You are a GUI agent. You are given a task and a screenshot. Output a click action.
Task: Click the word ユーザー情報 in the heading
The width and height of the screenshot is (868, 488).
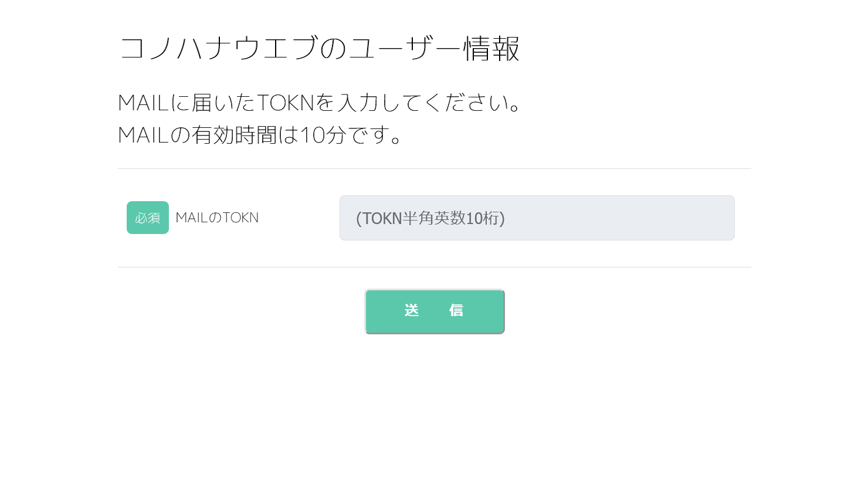tap(434, 48)
